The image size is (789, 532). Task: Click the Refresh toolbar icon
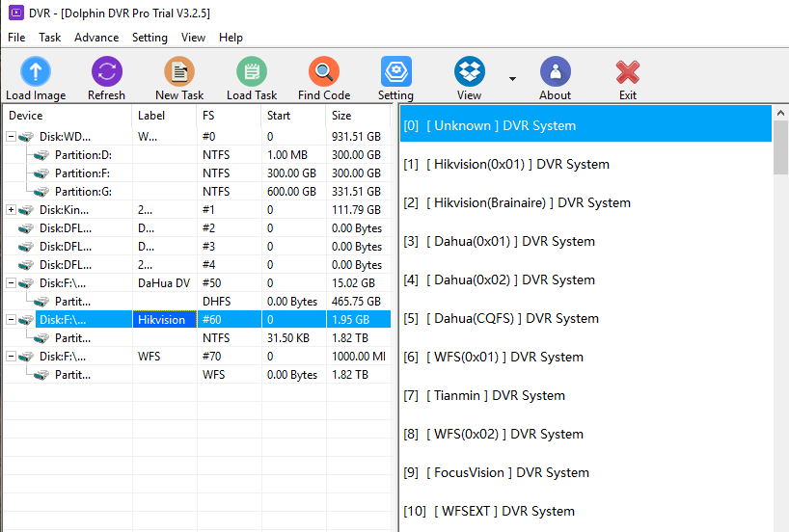pos(107,71)
